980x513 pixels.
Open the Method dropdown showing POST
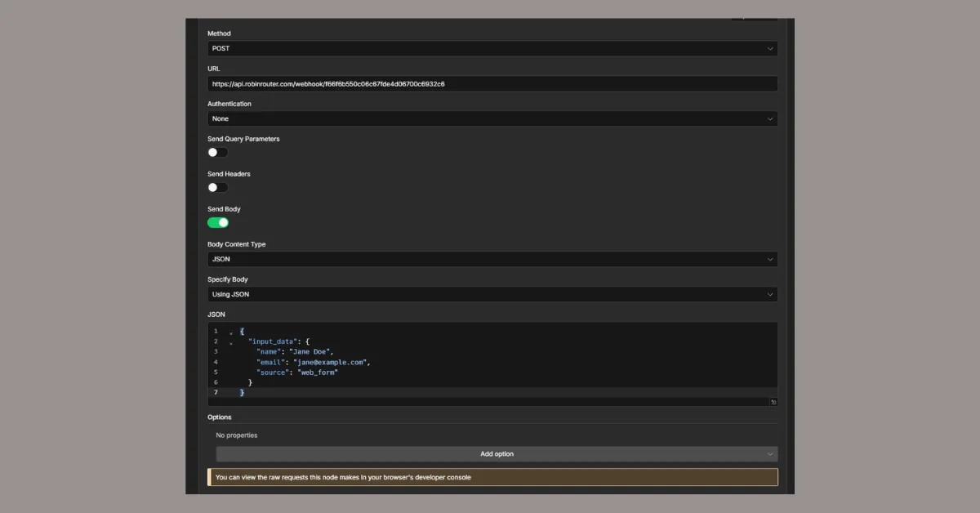(491, 48)
